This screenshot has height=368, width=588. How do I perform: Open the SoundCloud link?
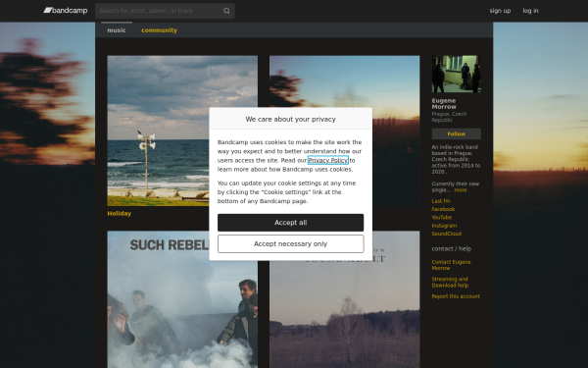446,234
